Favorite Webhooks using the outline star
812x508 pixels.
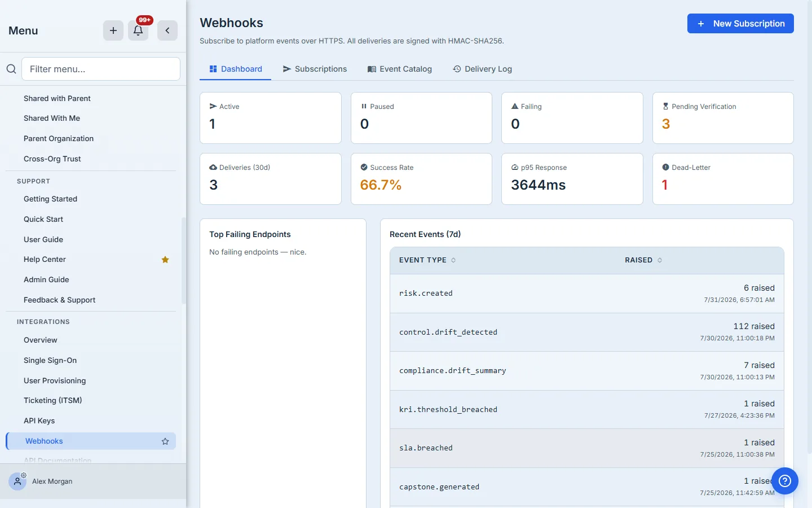(x=165, y=441)
